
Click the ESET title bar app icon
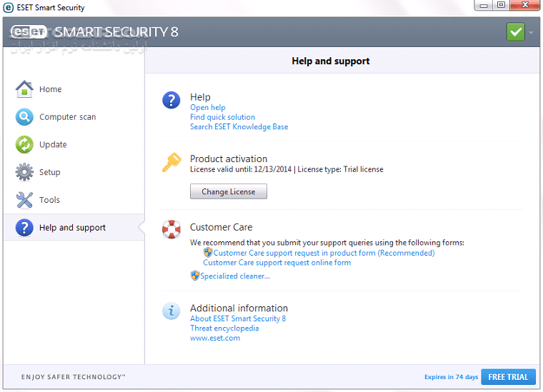pyautogui.click(x=9, y=7)
